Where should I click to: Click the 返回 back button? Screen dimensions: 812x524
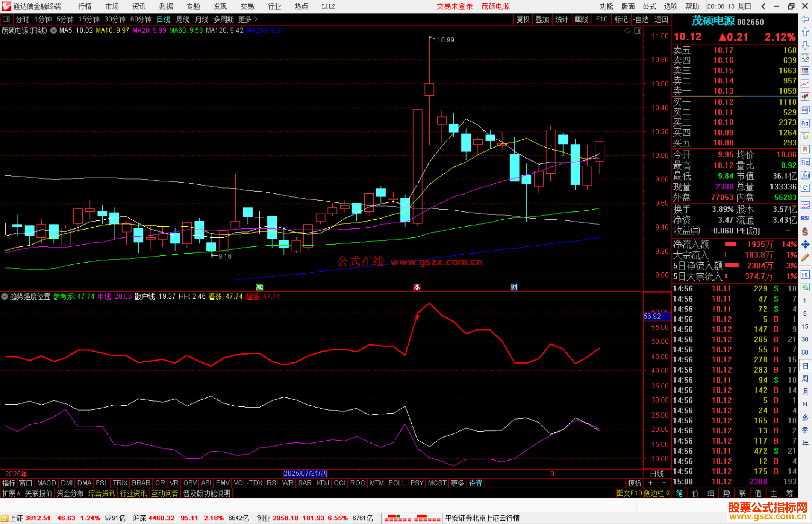pyautogui.click(x=661, y=19)
